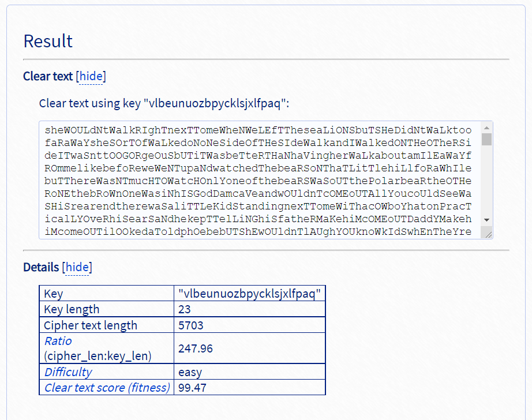532x420 pixels.
Task: Select the difficulty value easy
Action: click(x=190, y=372)
